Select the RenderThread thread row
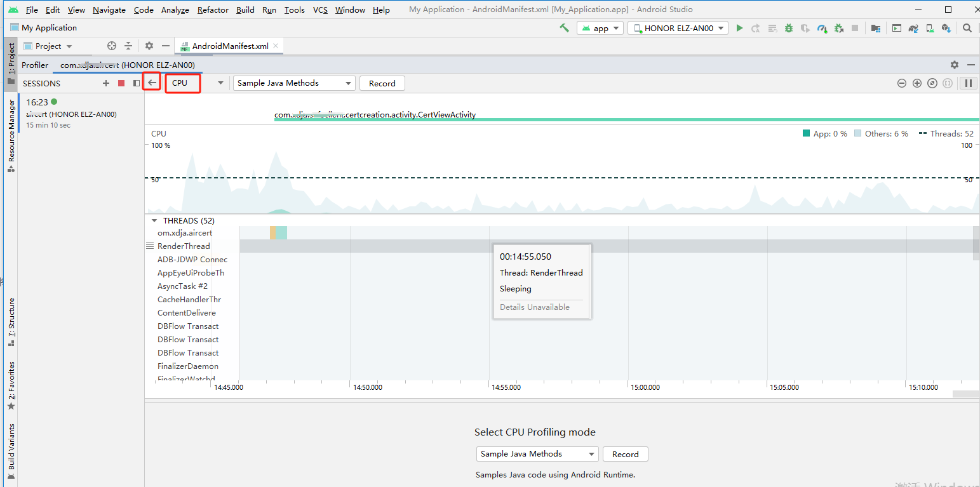The height and width of the screenshot is (487, 980). click(x=184, y=246)
